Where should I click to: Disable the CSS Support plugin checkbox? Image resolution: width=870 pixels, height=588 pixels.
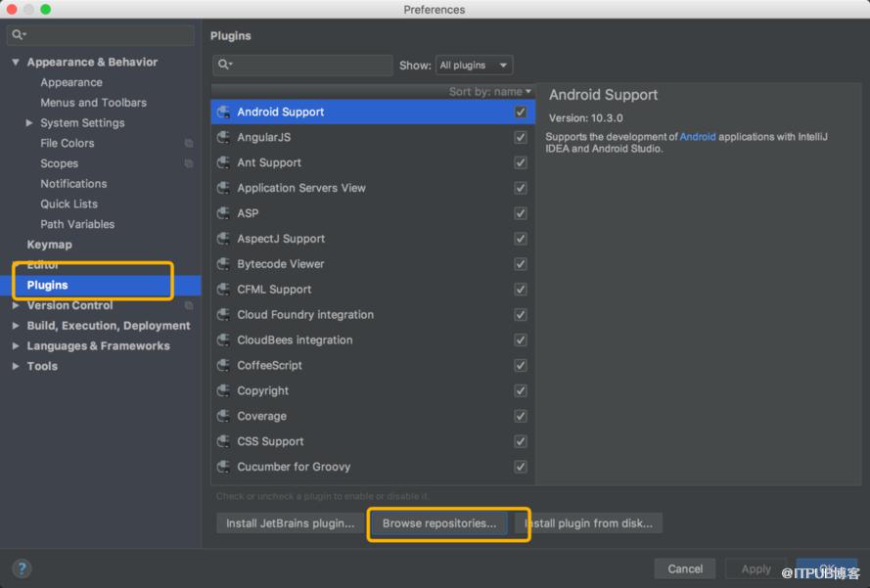click(x=521, y=441)
